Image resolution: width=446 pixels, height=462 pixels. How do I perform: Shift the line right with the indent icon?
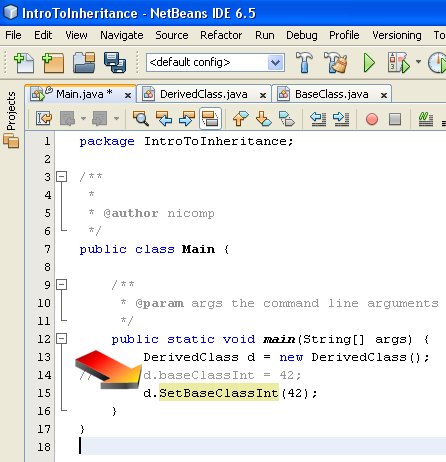pos(341,118)
